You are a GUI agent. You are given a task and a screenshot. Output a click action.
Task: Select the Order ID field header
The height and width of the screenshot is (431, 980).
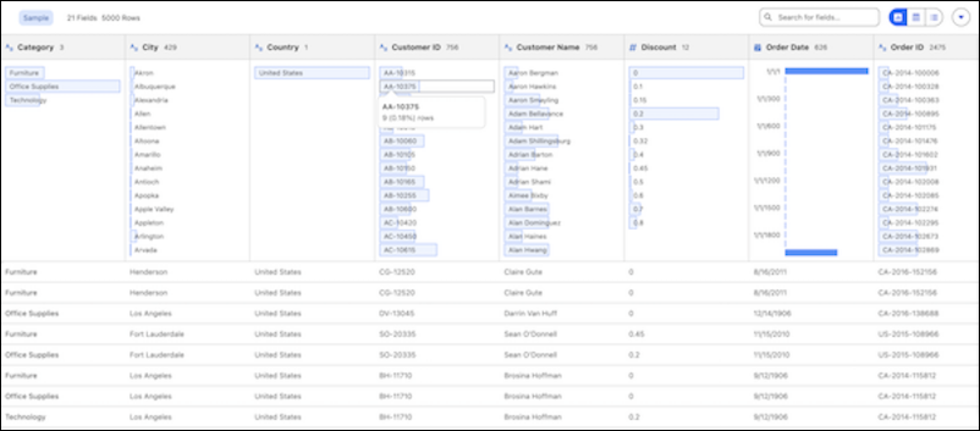click(x=927, y=47)
